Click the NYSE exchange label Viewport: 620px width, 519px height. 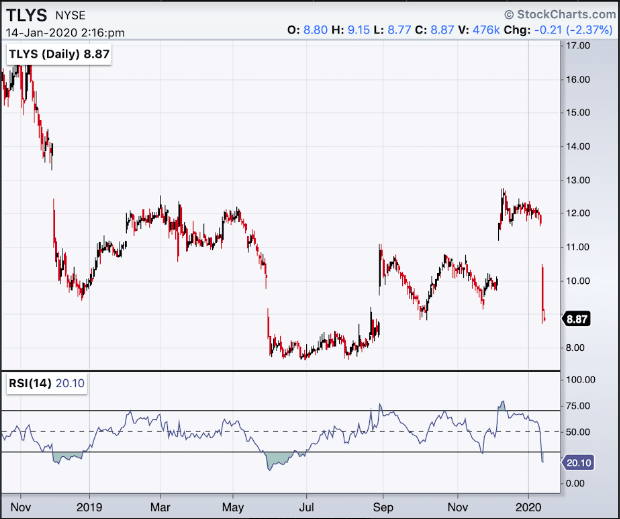(x=70, y=15)
